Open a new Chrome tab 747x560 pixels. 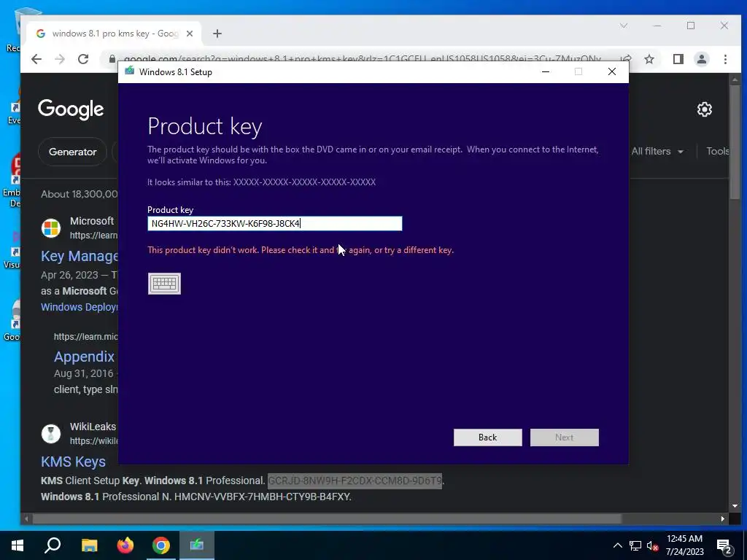click(x=217, y=34)
